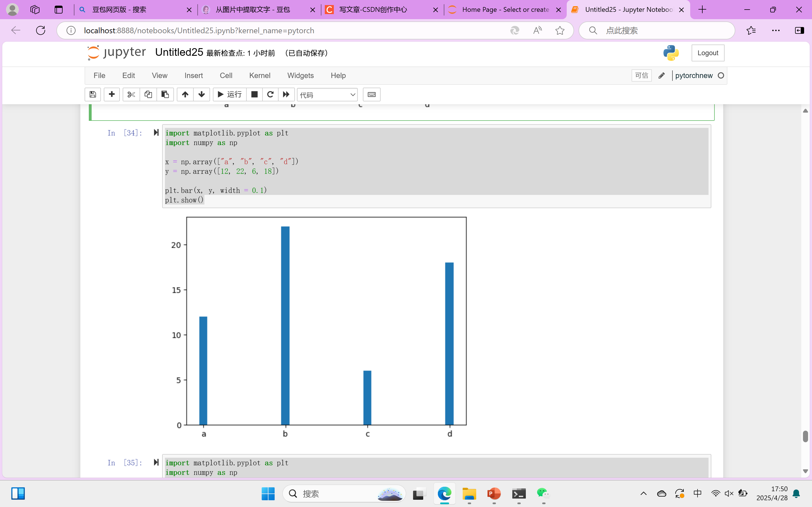The height and width of the screenshot is (507, 812).
Task: Open command palette keyboard icon
Action: (x=371, y=95)
